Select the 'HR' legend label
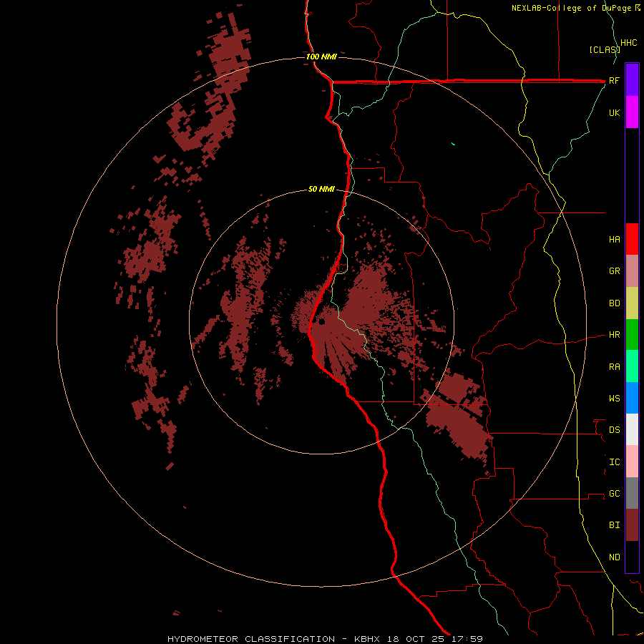644x644 pixels. (614, 335)
